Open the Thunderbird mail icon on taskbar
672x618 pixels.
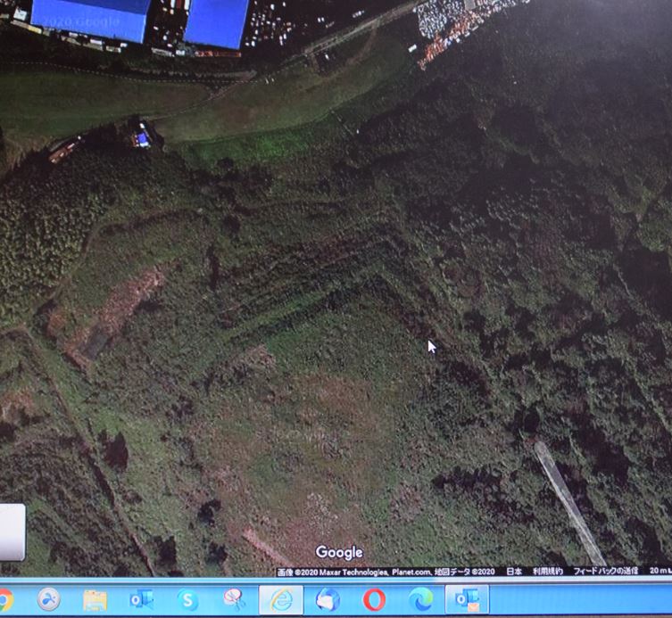(x=328, y=599)
